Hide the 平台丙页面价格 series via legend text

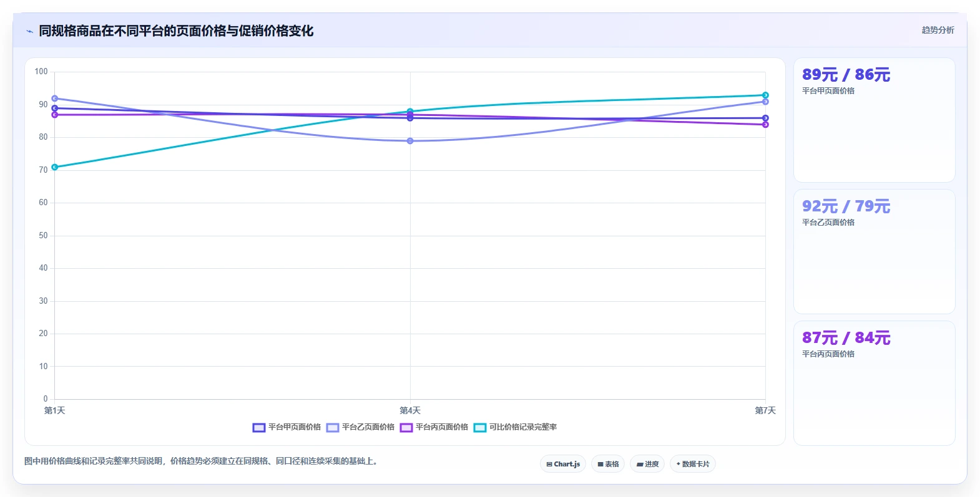pyautogui.click(x=442, y=427)
